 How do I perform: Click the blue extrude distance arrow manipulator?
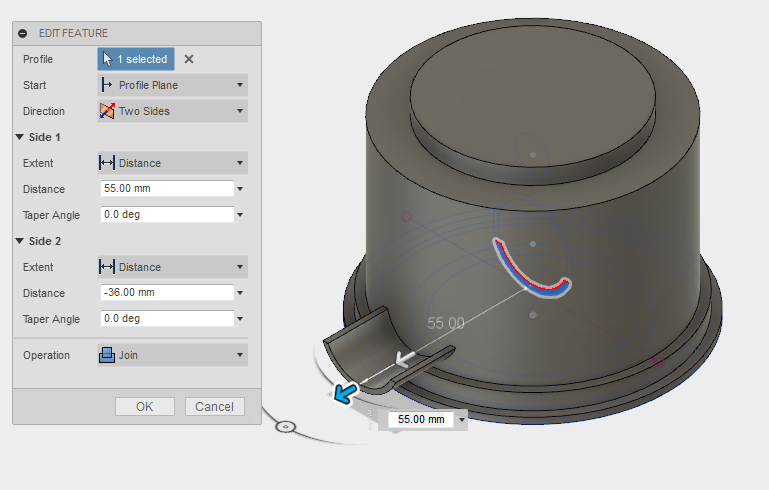point(346,393)
